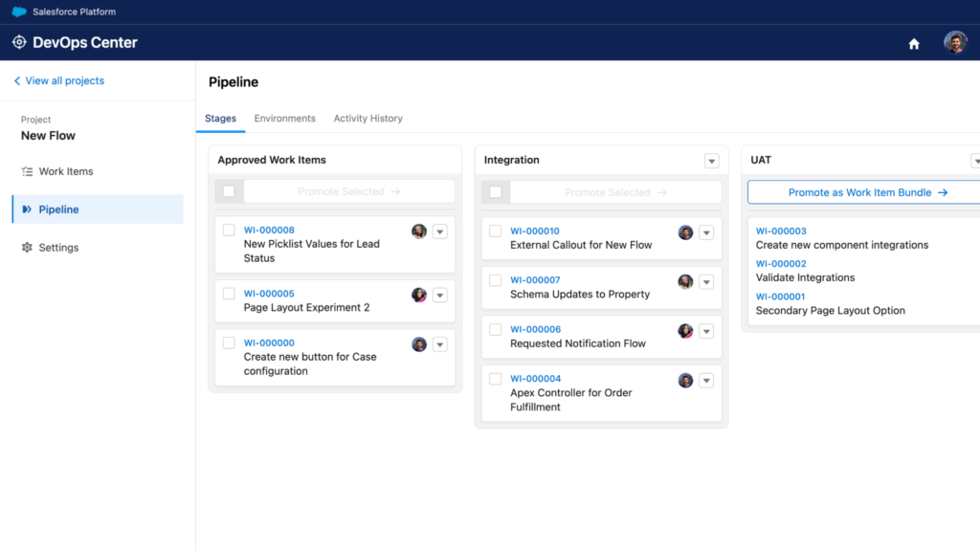Go back via View all projects
Viewport: 980px width, 551px height.
pos(58,80)
